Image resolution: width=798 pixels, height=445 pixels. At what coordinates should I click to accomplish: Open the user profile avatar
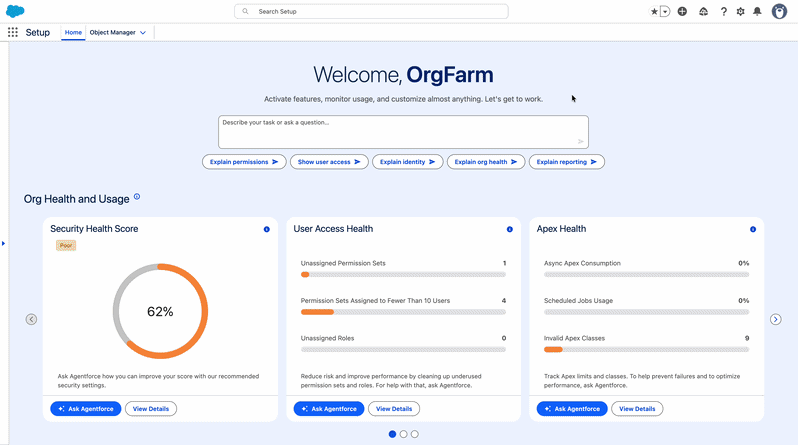[779, 11]
